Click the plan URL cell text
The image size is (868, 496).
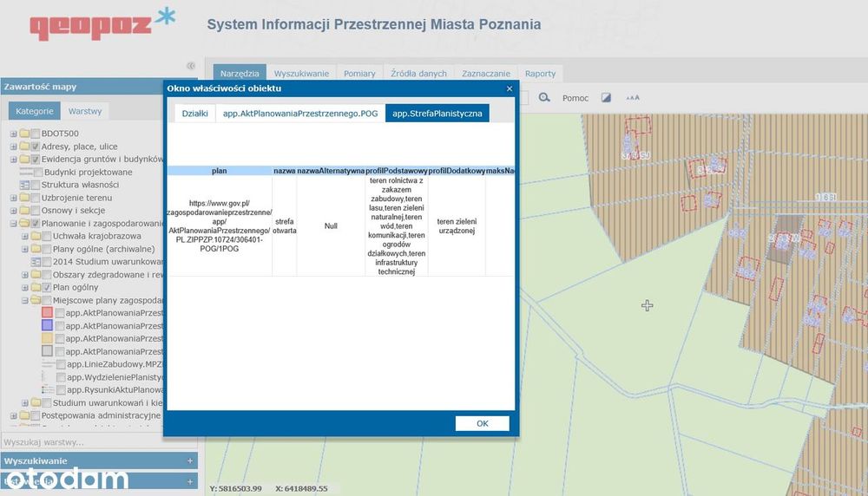pos(220,225)
